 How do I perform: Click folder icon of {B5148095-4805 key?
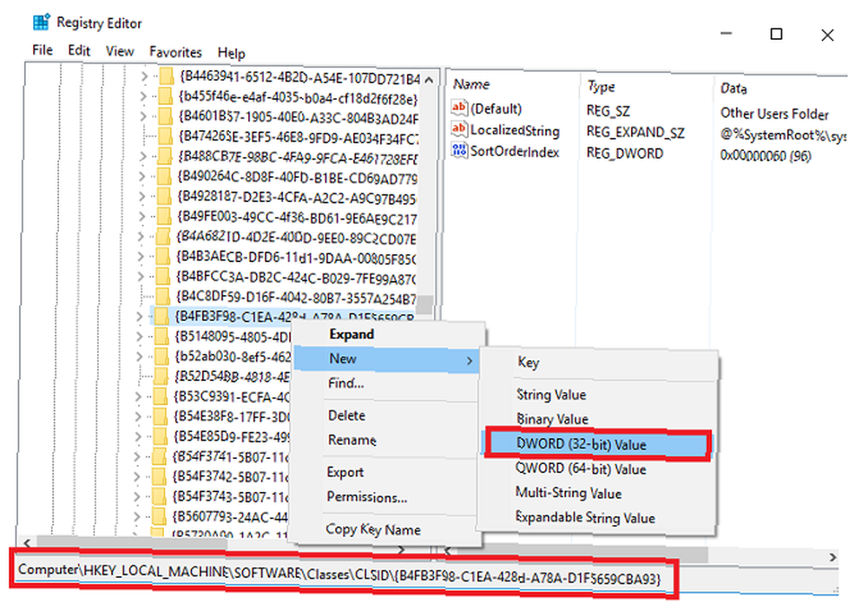point(162,337)
